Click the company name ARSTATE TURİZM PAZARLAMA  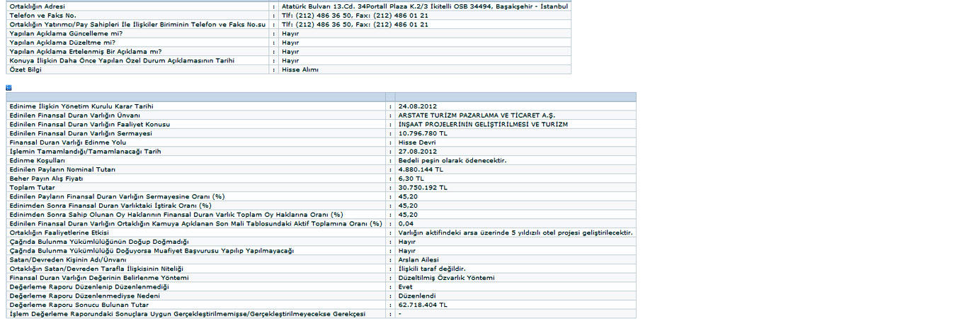477,115
